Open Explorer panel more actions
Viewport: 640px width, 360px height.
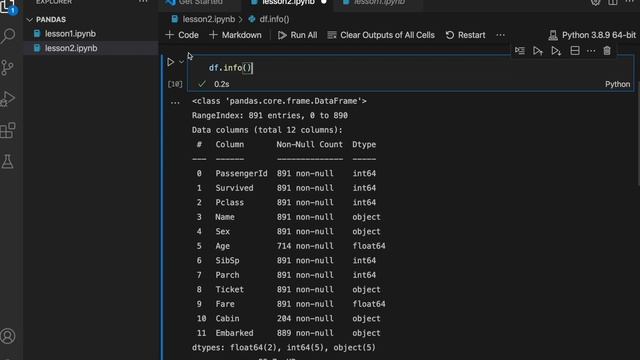[143, 2]
